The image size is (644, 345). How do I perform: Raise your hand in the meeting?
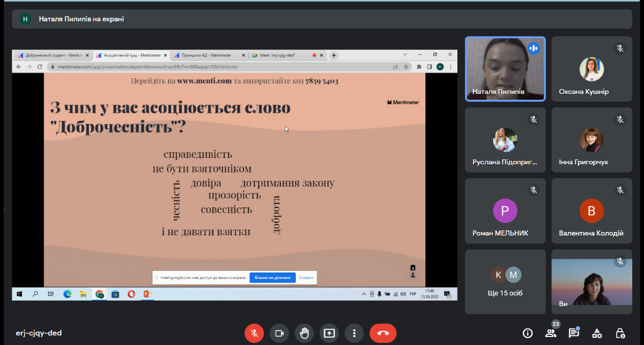tap(304, 333)
